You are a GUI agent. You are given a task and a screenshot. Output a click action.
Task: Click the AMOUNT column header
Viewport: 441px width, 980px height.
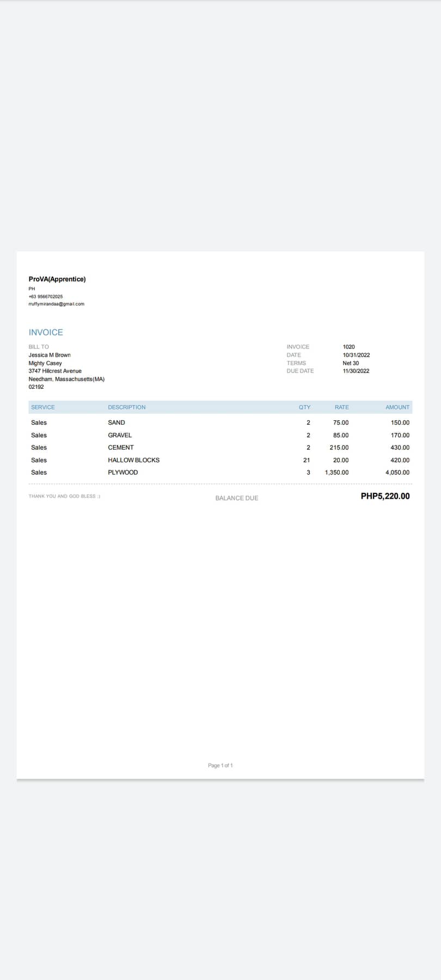coord(397,407)
